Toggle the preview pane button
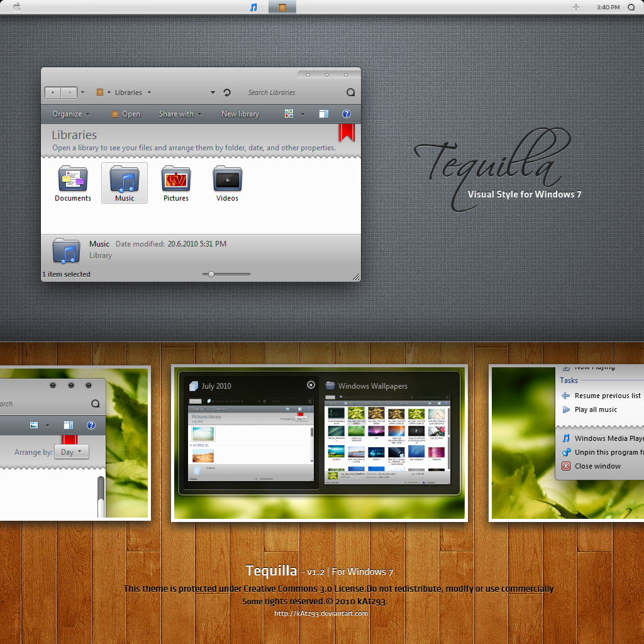Screen dimensions: 644x644 coord(324,114)
